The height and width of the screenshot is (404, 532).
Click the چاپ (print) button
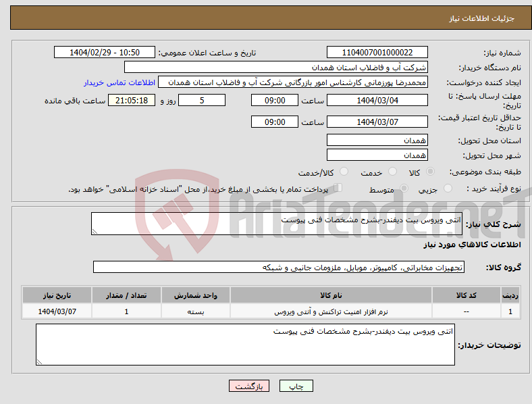(296, 386)
